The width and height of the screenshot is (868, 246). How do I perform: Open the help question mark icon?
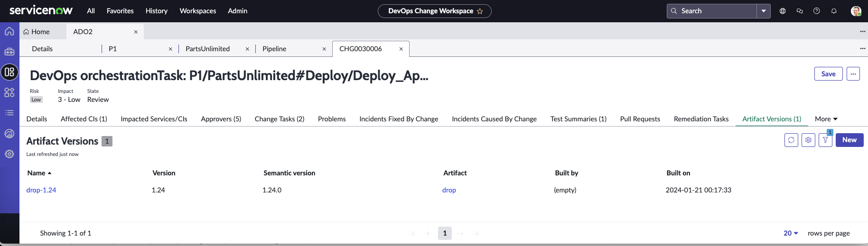tap(817, 11)
